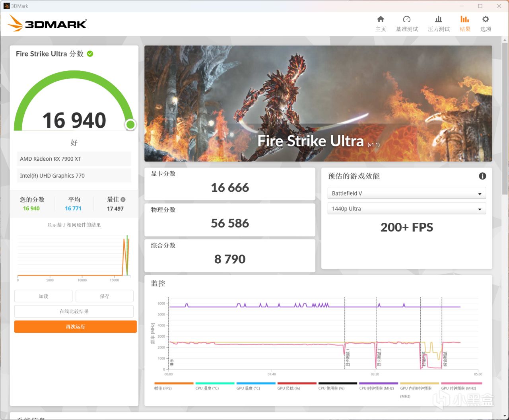Click the 在线比较结果 button
This screenshot has height=420, width=509.
pos(74,311)
